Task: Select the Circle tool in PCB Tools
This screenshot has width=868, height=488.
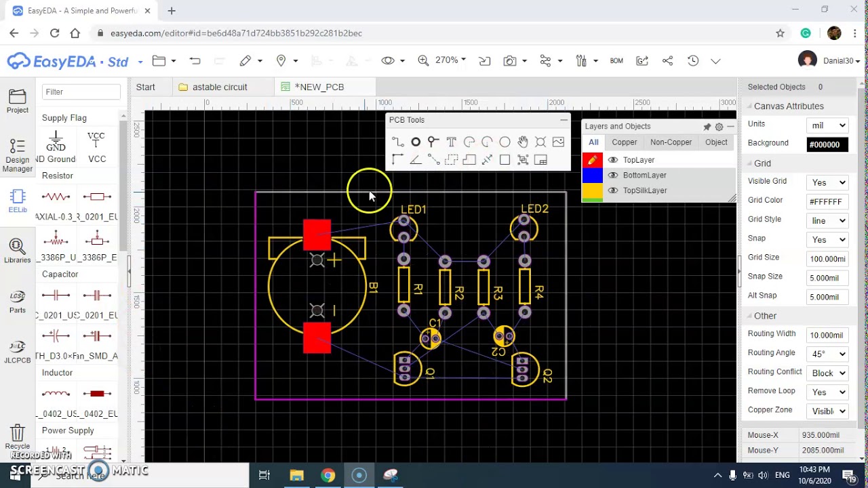Action: click(505, 142)
